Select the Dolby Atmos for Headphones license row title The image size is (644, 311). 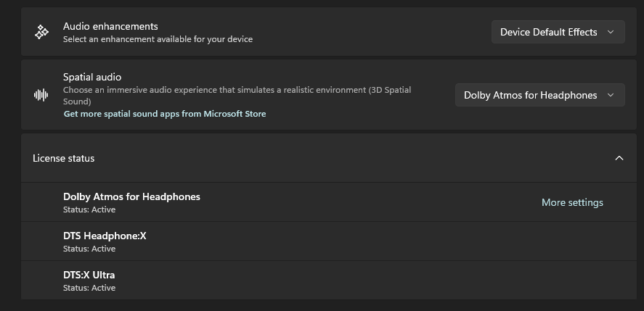131,196
